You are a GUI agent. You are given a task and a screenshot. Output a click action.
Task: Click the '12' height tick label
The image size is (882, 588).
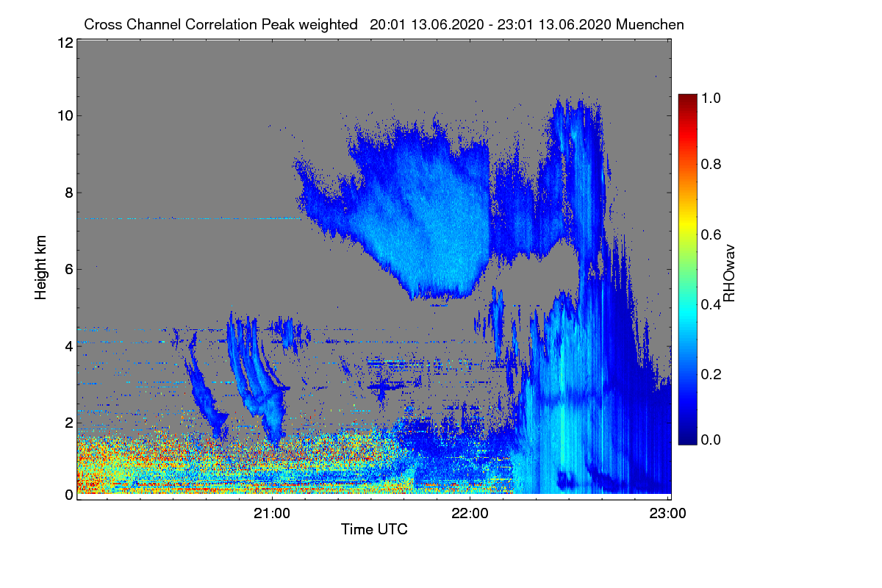[x=65, y=43]
